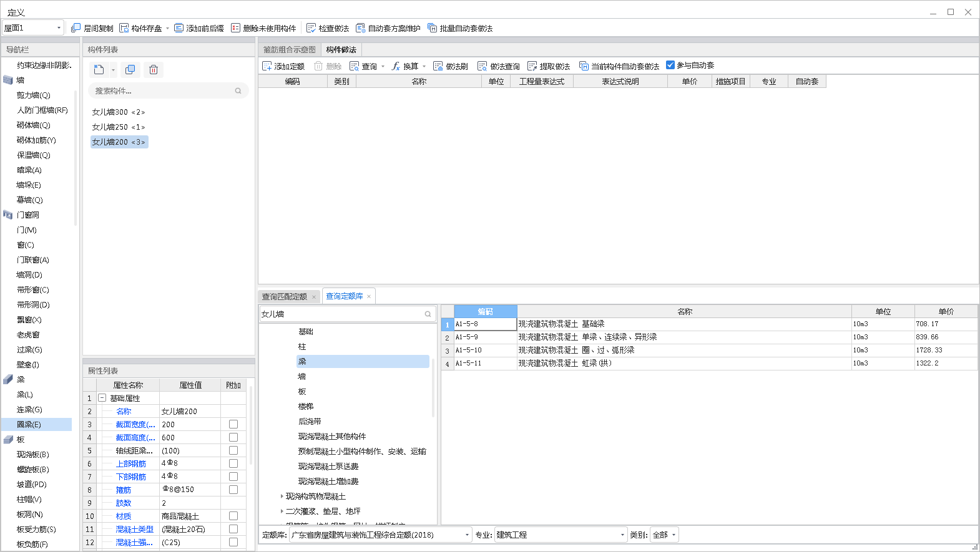Click the 门窗洞 category icon
Screen dimensions: 980x552
tap(8, 215)
